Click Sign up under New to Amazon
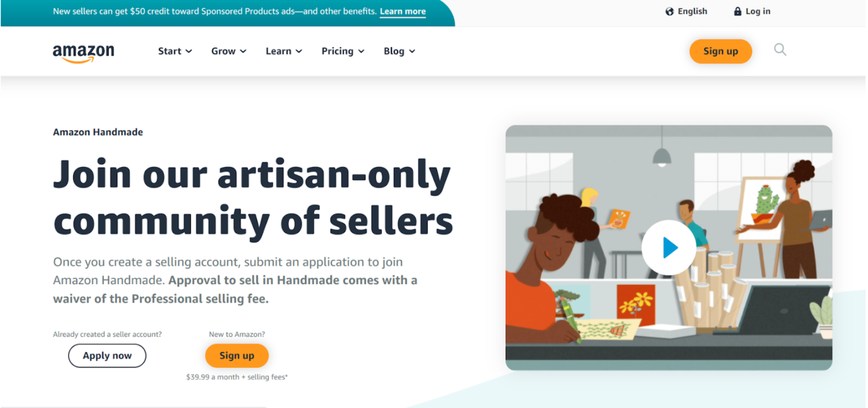 237,356
